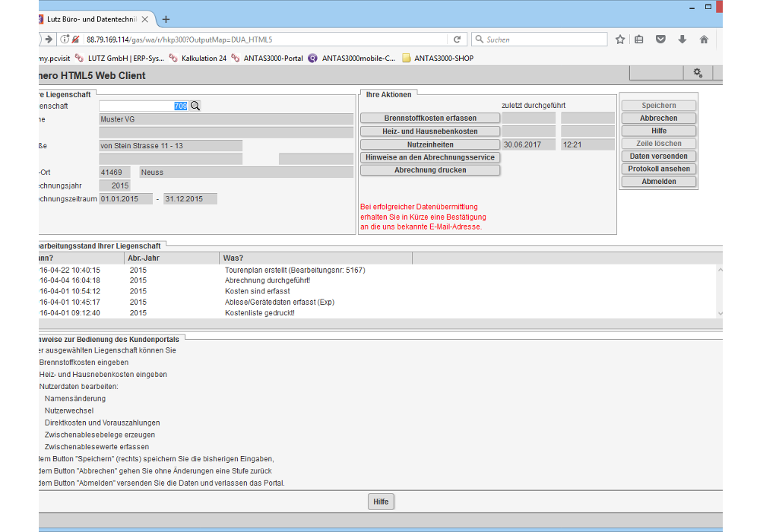Open the Firefox downloads arrow icon
The height and width of the screenshot is (532, 760).
pos(682,40)
